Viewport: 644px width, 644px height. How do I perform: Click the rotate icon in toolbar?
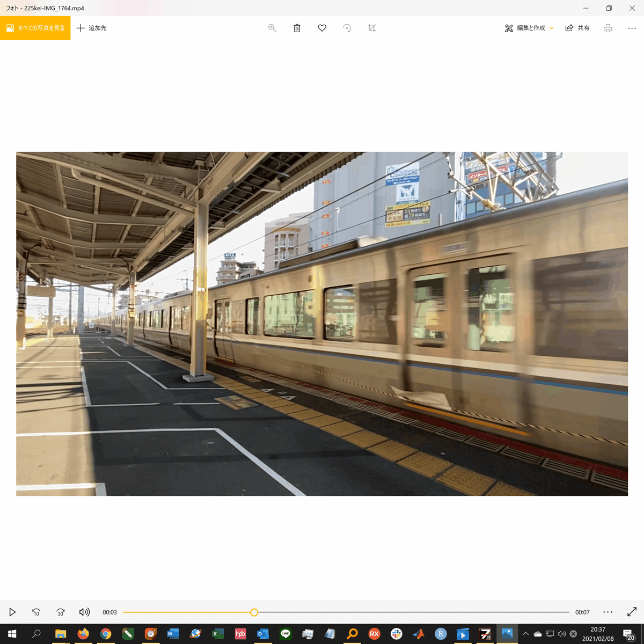(x=347, y=28)
